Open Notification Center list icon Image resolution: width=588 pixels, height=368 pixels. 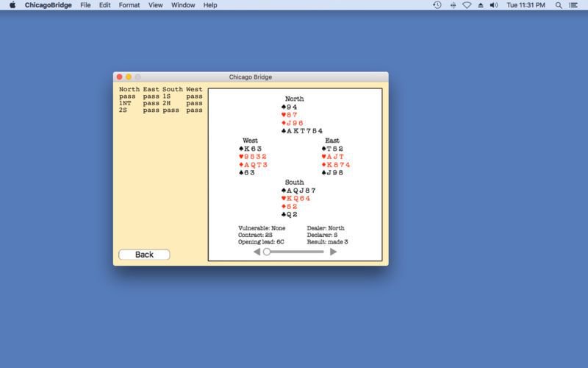point(573,5)
